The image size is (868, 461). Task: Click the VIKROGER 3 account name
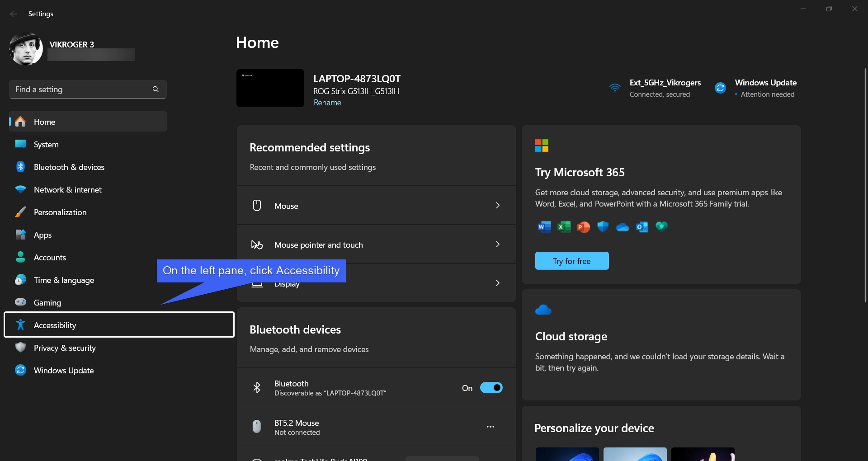(x=72, y=44)
